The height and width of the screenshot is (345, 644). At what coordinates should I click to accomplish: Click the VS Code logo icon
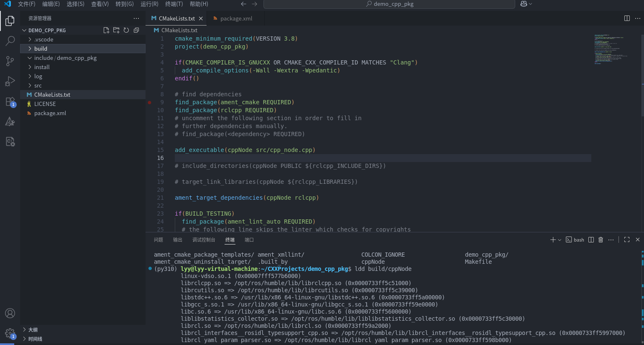coord(8,4)
